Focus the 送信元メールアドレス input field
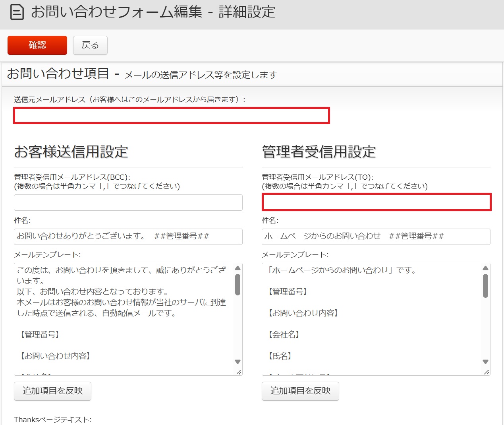This screenshot has height=425, width=504. [x=172, y=116]
